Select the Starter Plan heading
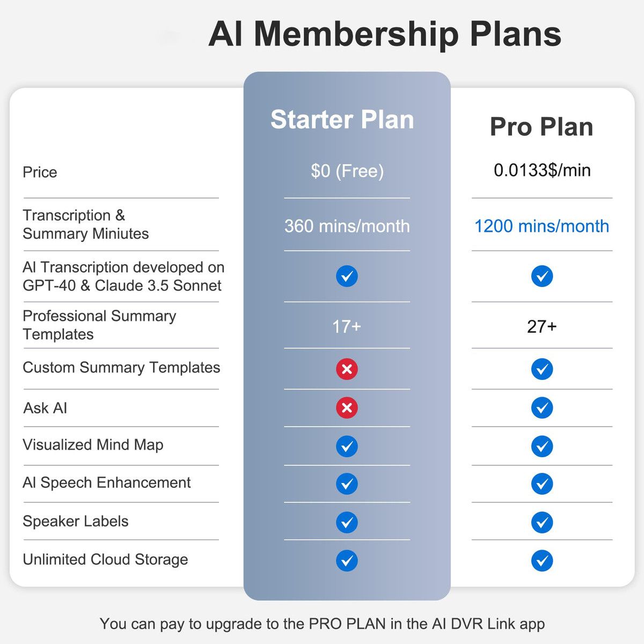The height and width of the screenshot is (644, 644). [342, 119]
